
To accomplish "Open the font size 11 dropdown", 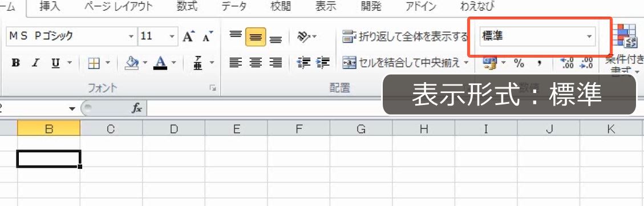I will tap(172, 36).
